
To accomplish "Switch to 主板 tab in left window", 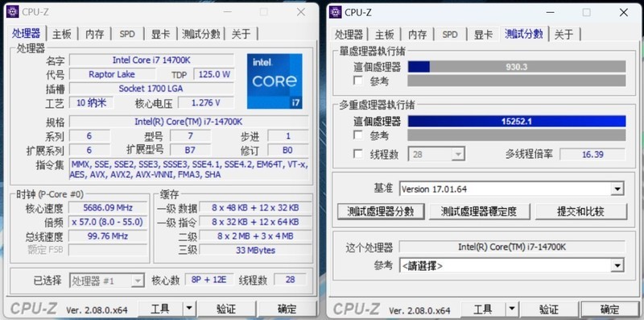I will pos(62,34).
